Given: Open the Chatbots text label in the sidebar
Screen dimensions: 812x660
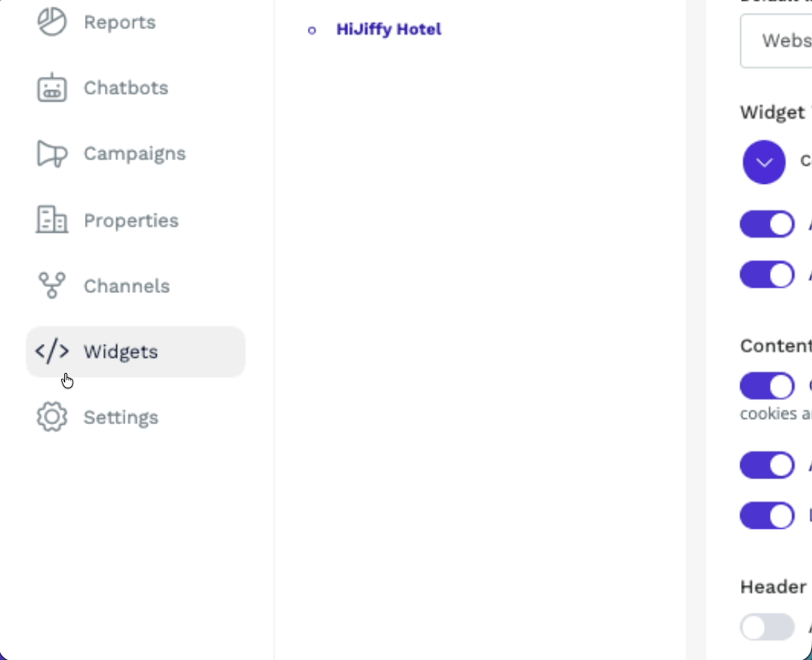Looking at the screenshot, I should coord(125,88).
